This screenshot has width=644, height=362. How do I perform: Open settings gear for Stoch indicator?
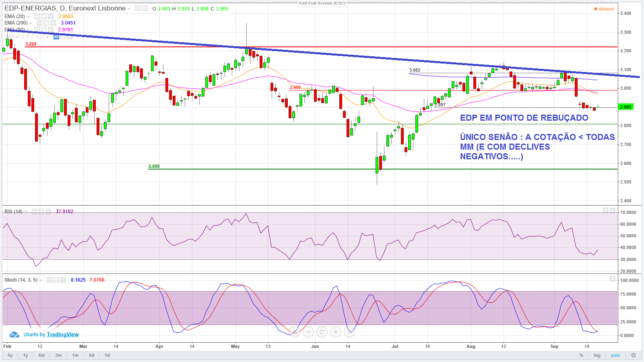tap(56, 280)
